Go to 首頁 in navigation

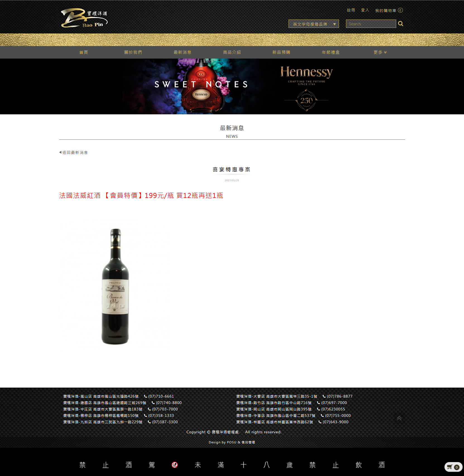pos(84,52)
